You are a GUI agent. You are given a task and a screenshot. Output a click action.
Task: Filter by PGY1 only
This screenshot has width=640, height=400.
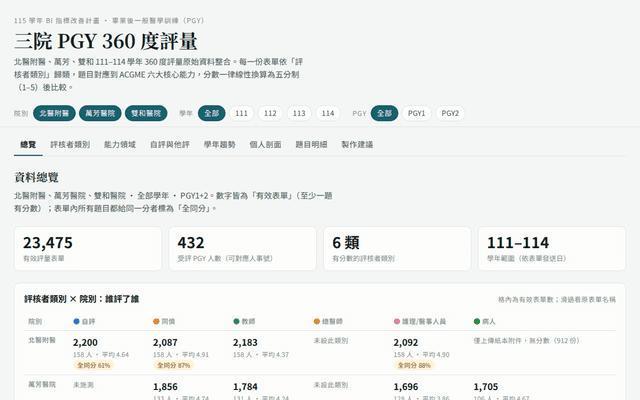[417, 113]
